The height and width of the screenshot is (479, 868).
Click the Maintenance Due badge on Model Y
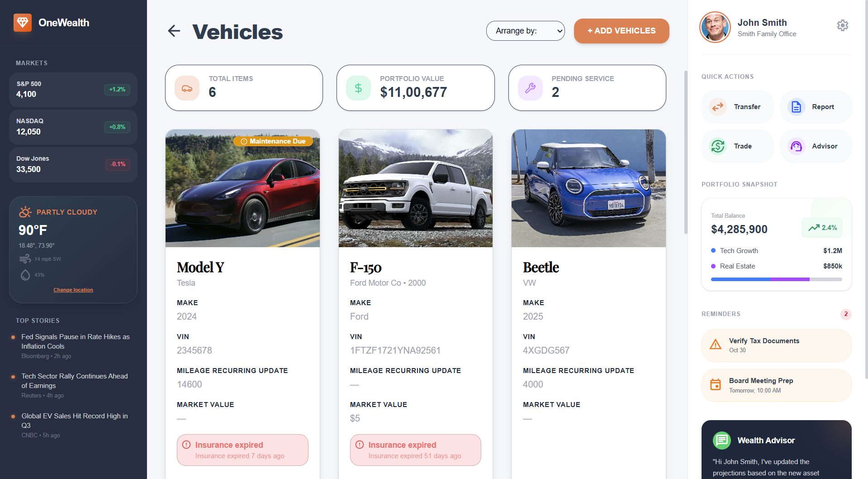pyautogui.click(x=273, y=141)
